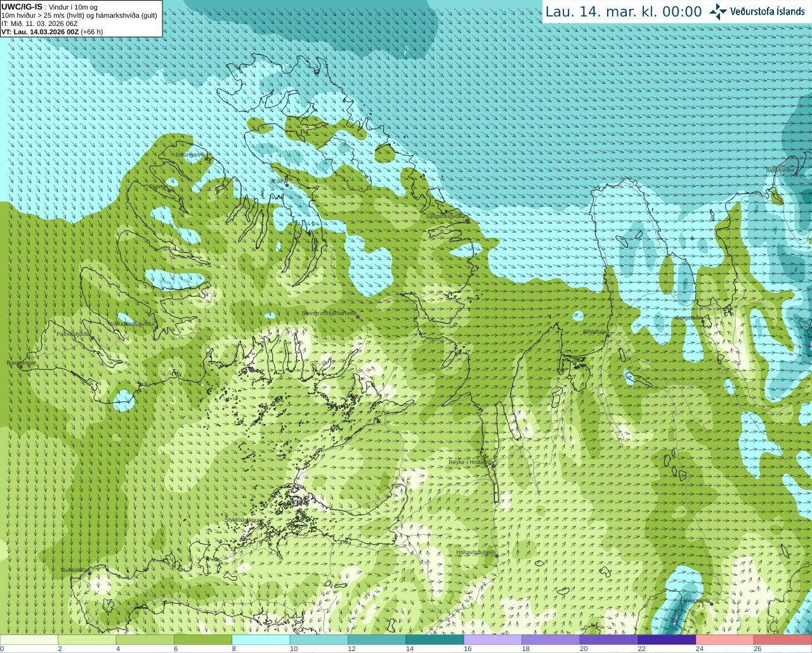Click the Holtavörðuheiði station dot
The height and width of the screenshot is (653, 812).
[x=497, y=556]
